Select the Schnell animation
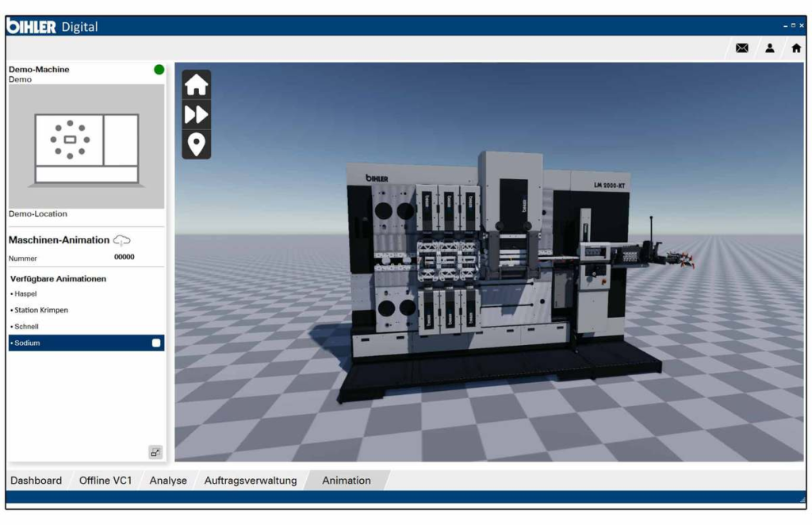Image resolution: width=812 pixels, height=525 pixels. click(x=27, y=327)
